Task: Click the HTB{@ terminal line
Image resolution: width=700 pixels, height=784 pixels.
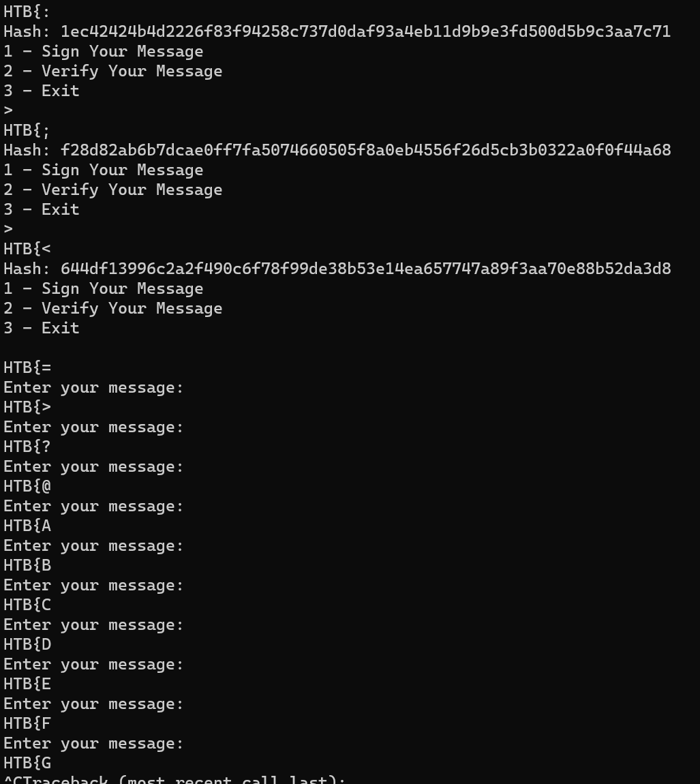Action: 27,486
